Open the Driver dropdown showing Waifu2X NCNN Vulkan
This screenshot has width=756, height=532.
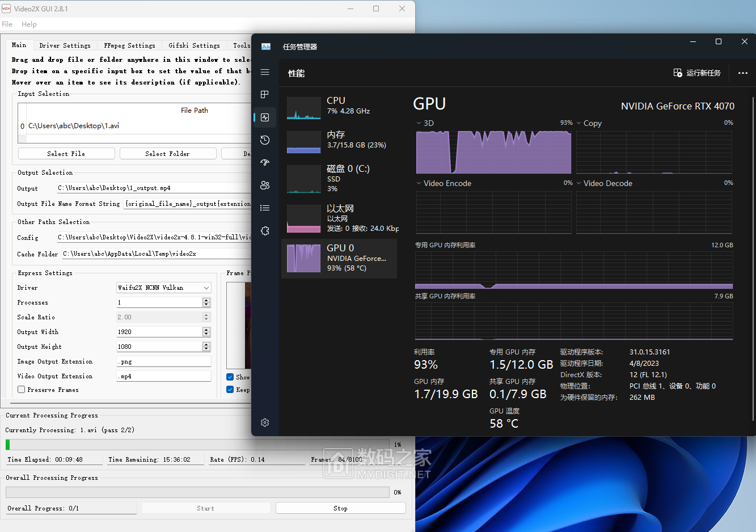pyautogui.click(x=163, y=288)
